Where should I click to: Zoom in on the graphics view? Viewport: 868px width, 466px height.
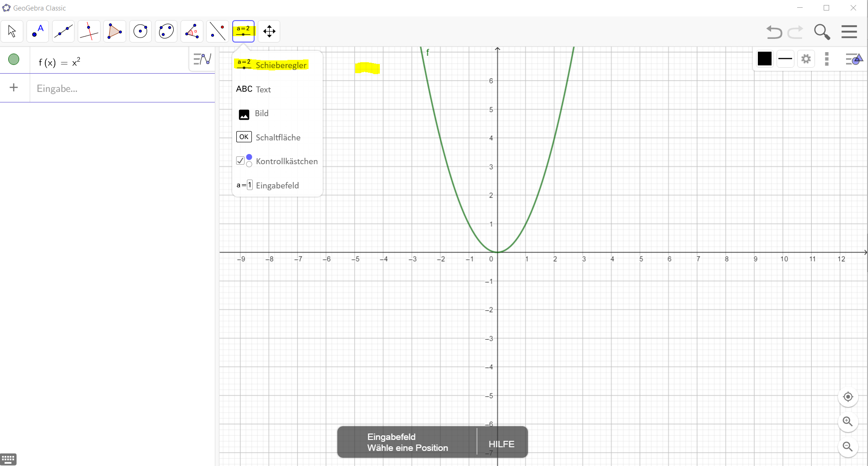(x=848, y=422)
